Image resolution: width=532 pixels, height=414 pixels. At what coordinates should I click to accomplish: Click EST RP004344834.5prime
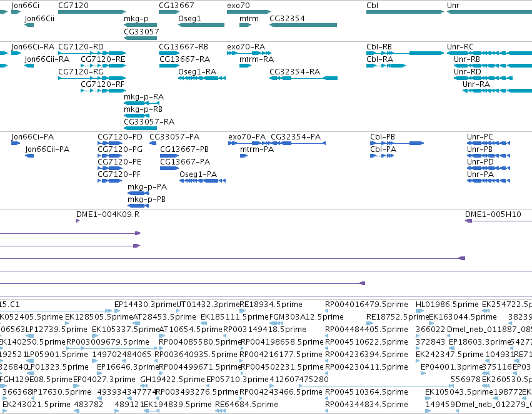click(366, 405)
